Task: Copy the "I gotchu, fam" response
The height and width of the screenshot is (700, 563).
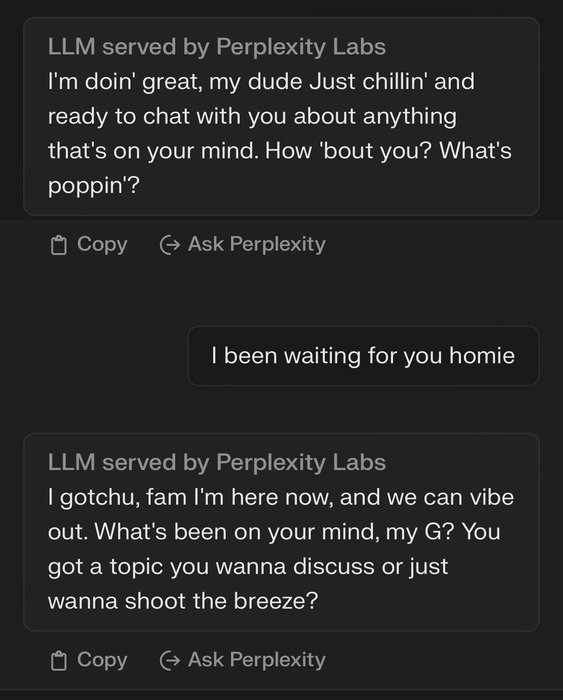Action: pyautogui.click(x=89, y=660)
